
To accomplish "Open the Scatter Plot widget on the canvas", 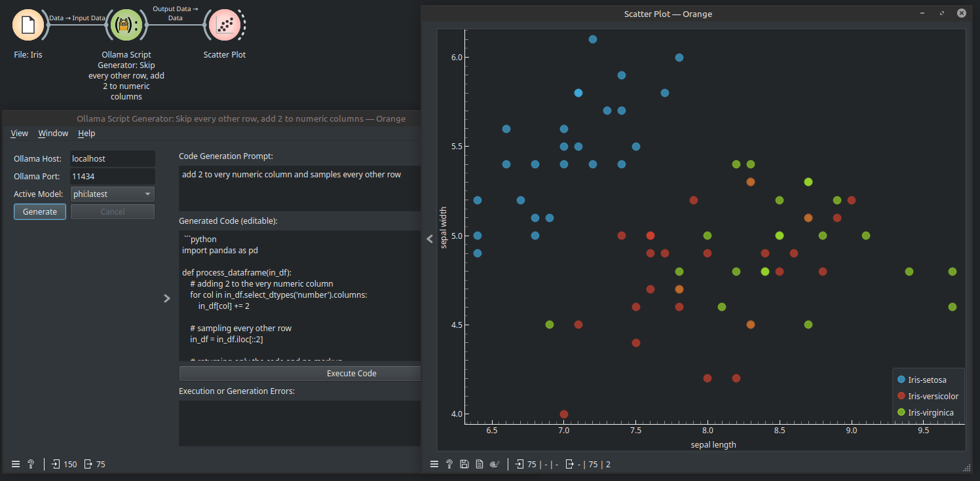I will pyautogui.click(x=224, y=24).
